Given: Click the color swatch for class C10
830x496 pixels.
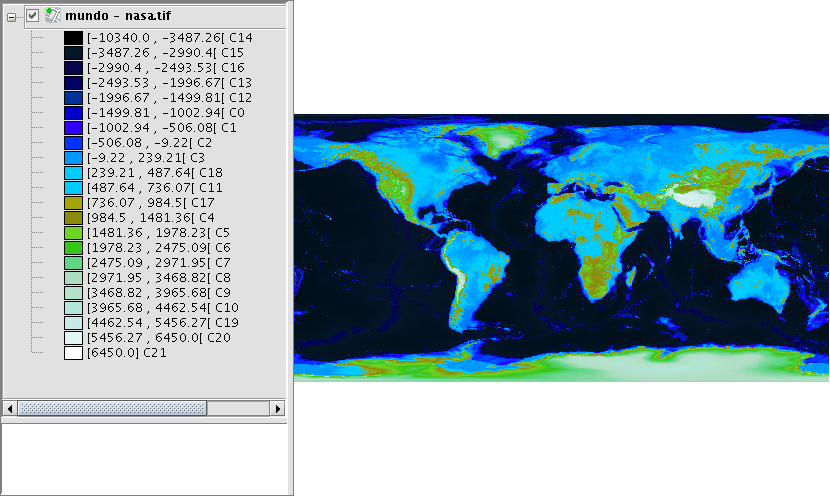Looking at the screenshot, I should point(74,308).
